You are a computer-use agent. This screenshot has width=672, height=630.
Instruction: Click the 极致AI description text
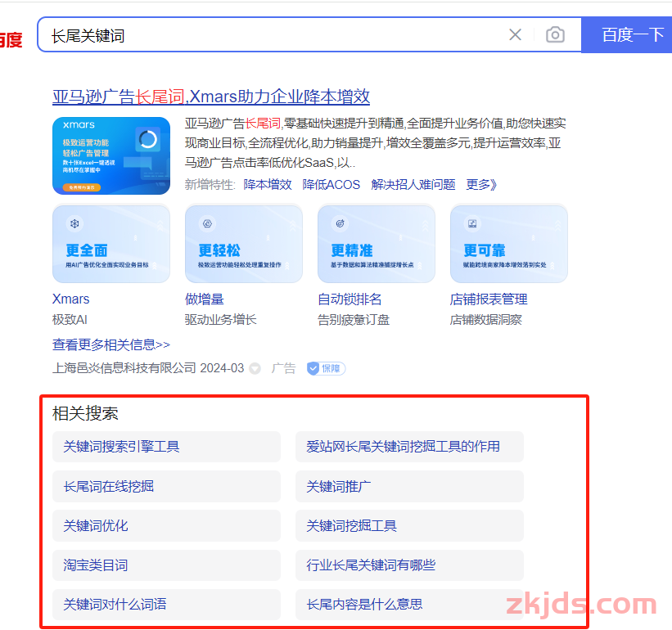(x=70, y=319)
